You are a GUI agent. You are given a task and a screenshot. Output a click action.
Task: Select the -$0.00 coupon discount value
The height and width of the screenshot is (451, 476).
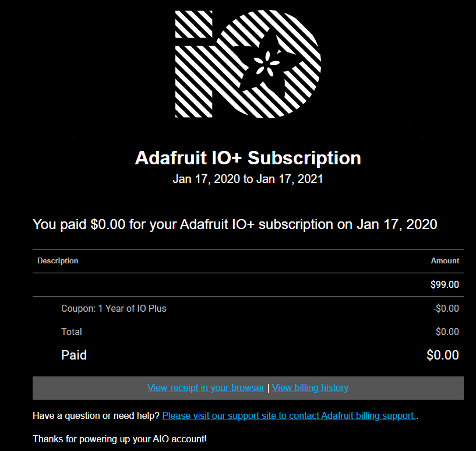(x=446, y=309)
